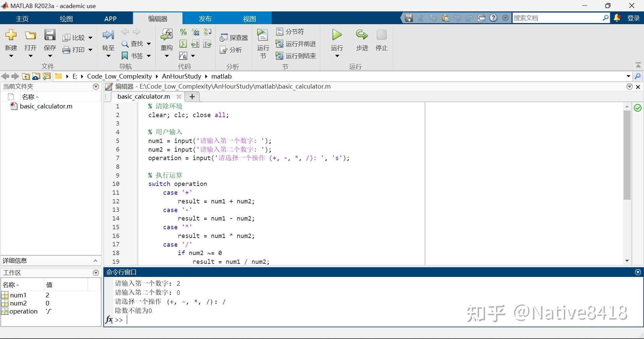
Task: Click the Print (打印) button
Action: pyautogui.click(x=74, y=50)
